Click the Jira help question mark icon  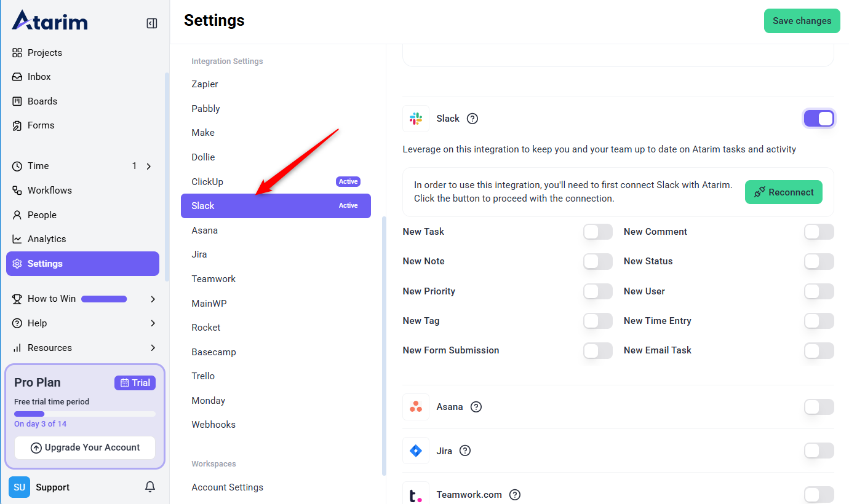pos(465,451)
